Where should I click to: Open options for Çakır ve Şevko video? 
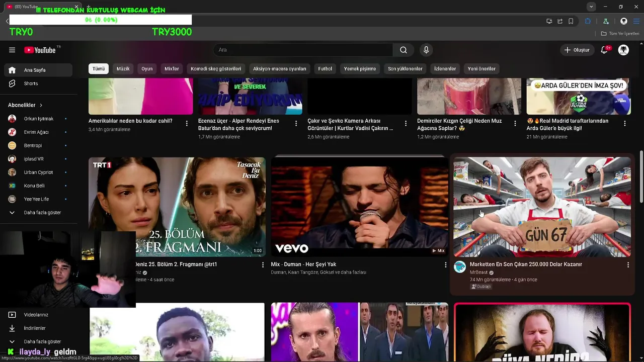pyautogui.click(x=406, y=123)
